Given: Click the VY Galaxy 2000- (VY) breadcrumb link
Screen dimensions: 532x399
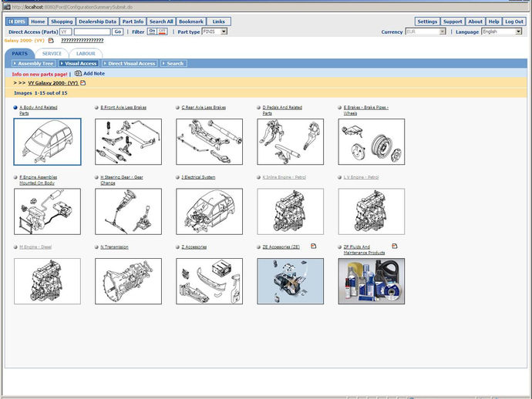Looking at the screenshot, I should [x=53, y=82].
